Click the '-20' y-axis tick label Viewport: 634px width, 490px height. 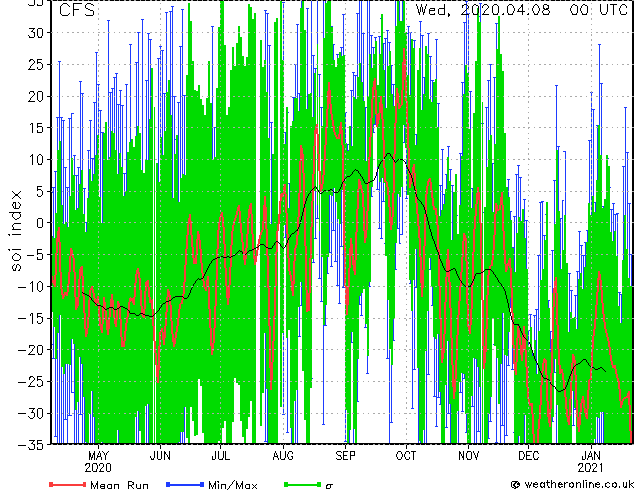pos(31,350)
